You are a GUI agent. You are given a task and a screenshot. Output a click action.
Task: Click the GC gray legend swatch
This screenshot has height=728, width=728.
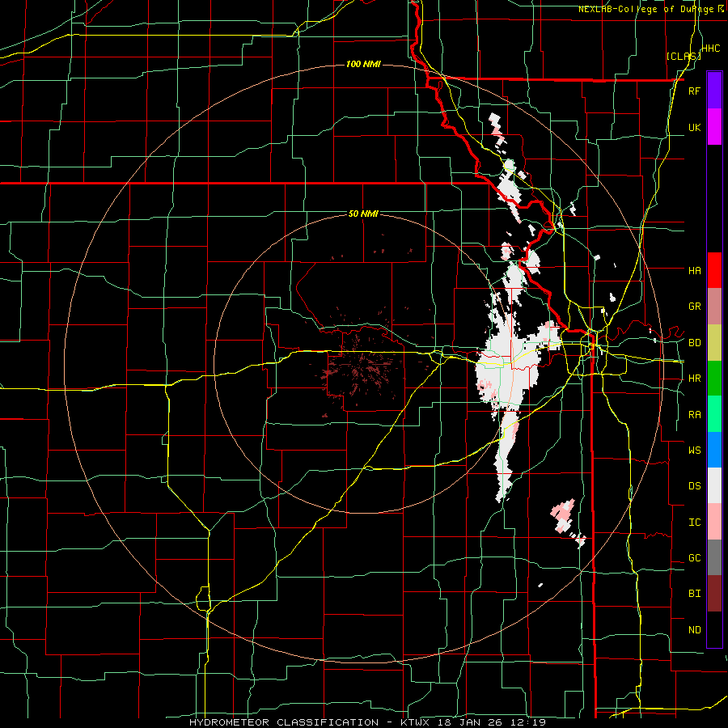(714, 557)
